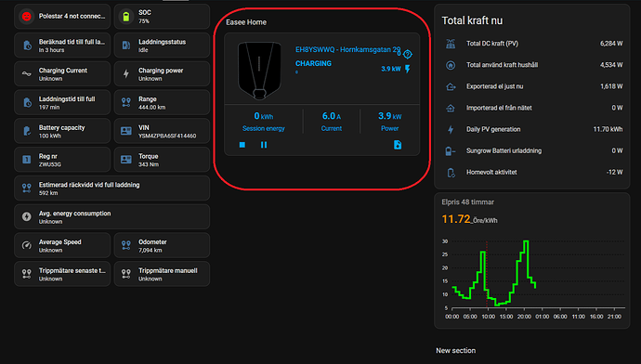Viewport: 641px width, 364px height.
Task: Click the Easee charger device image
Action: [259, 70]
